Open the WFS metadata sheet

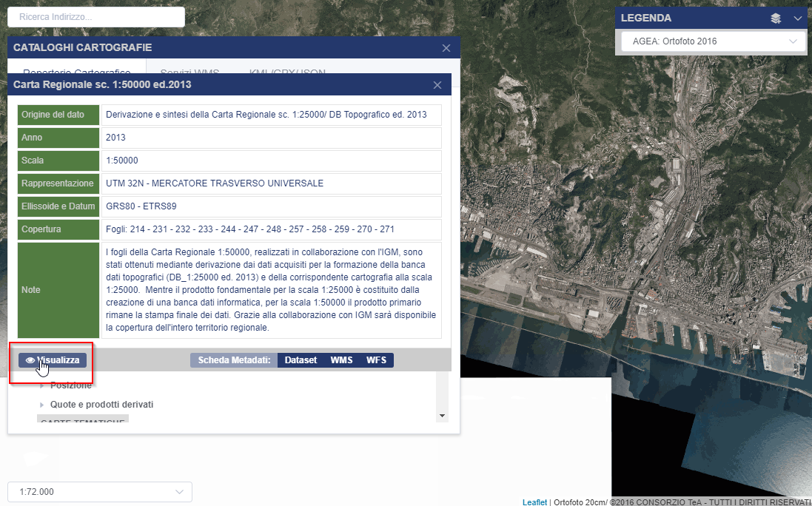pyautogui.click(x=377, y=360)
